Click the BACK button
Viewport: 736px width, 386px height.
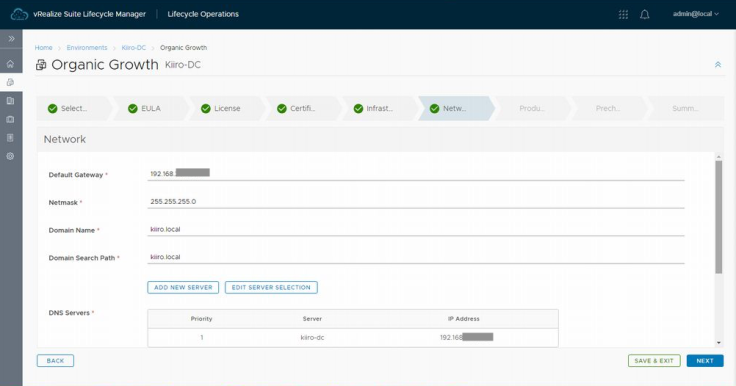(x=55, y=361)
